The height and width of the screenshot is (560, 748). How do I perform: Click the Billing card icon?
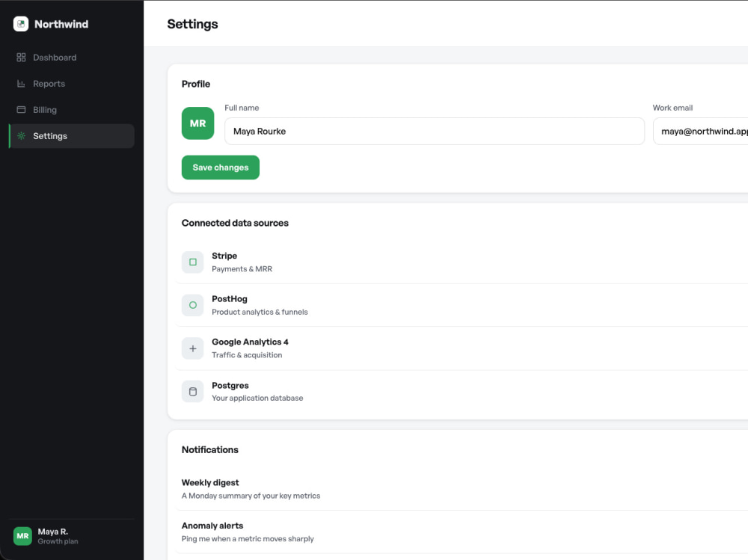pos(21,110)
